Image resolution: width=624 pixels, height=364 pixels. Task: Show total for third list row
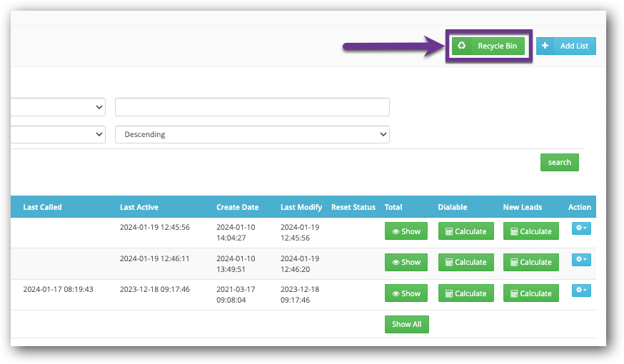point(406,293)
